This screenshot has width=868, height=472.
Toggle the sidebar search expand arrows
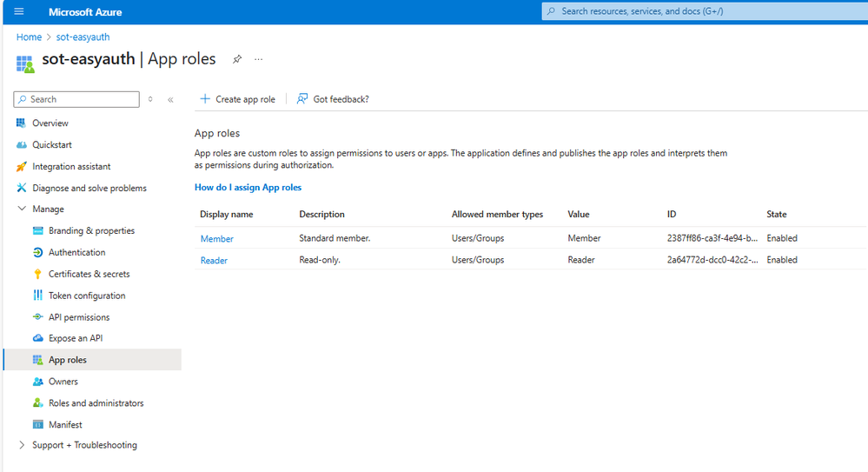tap(150, 100)
